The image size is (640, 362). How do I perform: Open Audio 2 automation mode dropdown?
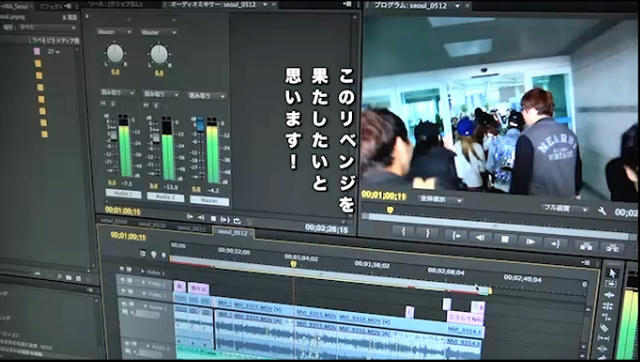point(161,94)
